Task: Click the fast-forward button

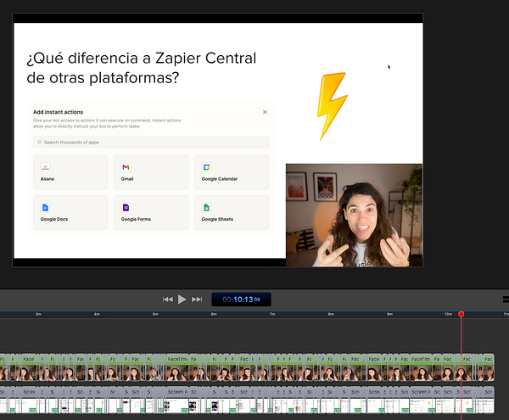Action: point(197,300)
